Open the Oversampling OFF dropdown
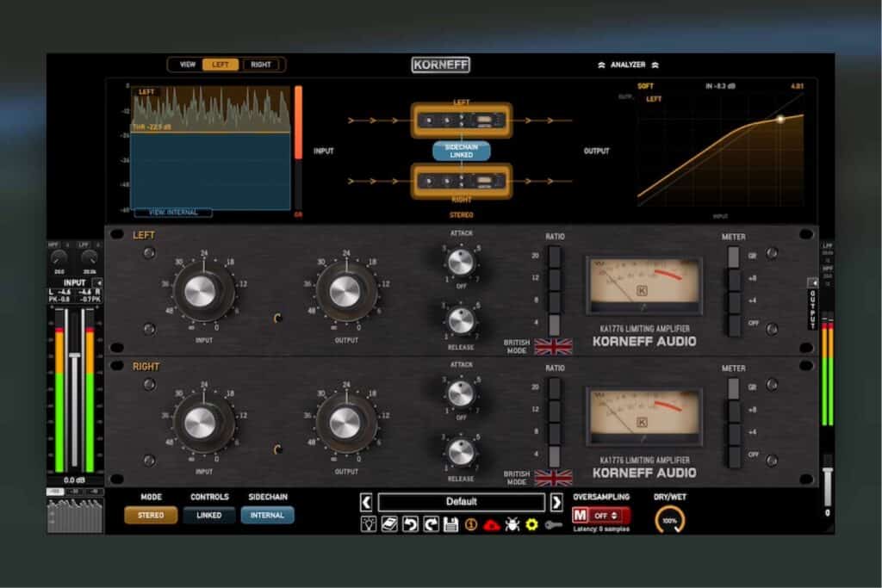The image size is (882, 588). [606, 516]
